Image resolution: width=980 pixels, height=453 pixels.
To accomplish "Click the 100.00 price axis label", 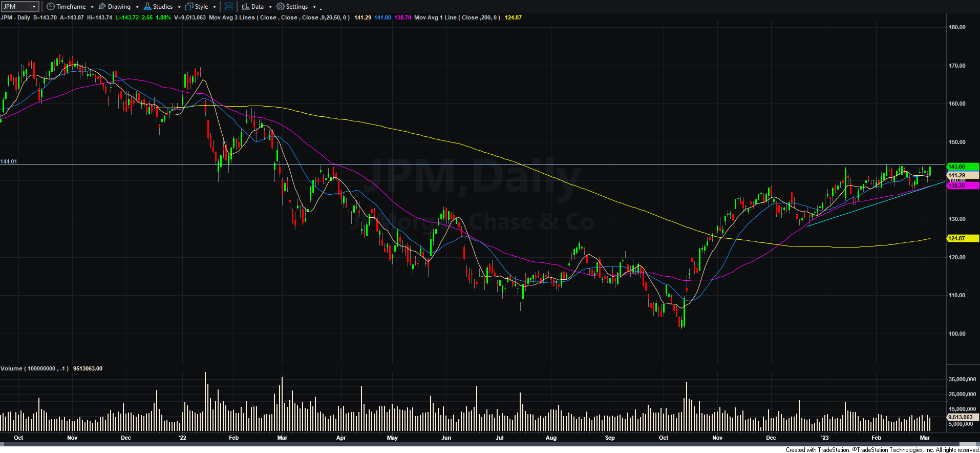I will coord(957,334).
